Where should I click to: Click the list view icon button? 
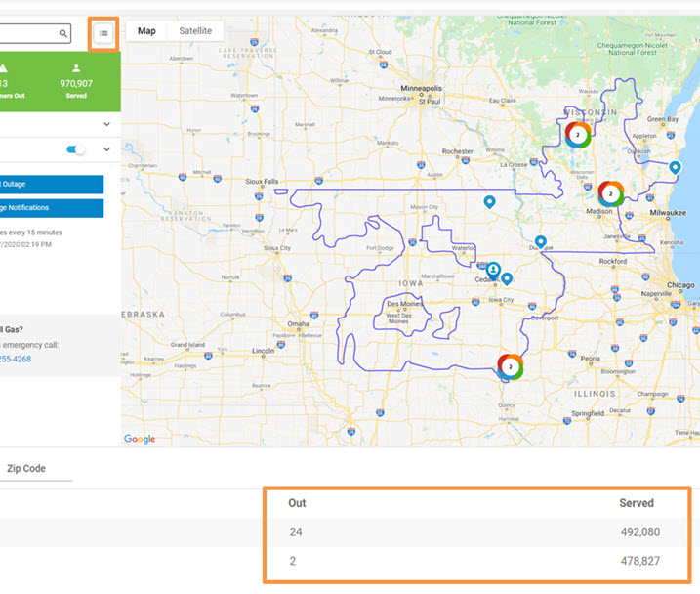click(103, 33)
